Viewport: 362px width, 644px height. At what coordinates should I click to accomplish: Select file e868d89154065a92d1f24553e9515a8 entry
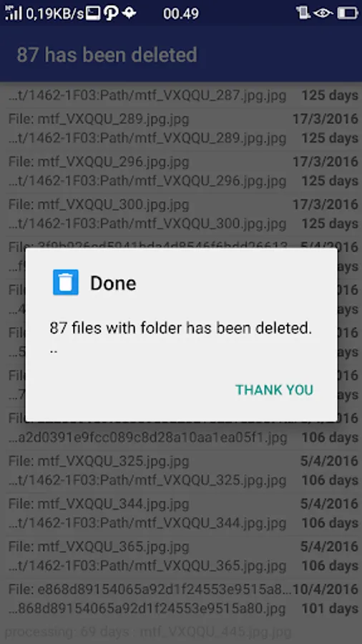point(181,599)
